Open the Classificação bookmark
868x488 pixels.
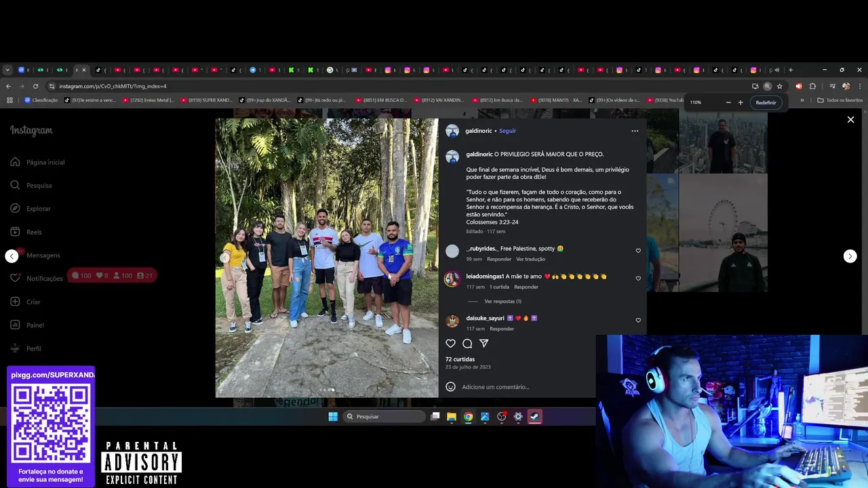click(41, 100)
